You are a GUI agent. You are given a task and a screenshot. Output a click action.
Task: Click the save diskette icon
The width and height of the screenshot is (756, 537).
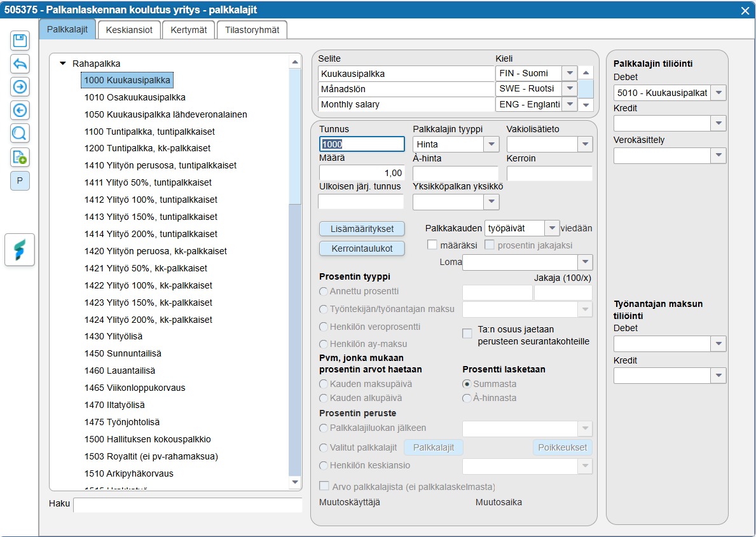pos(20,41)
